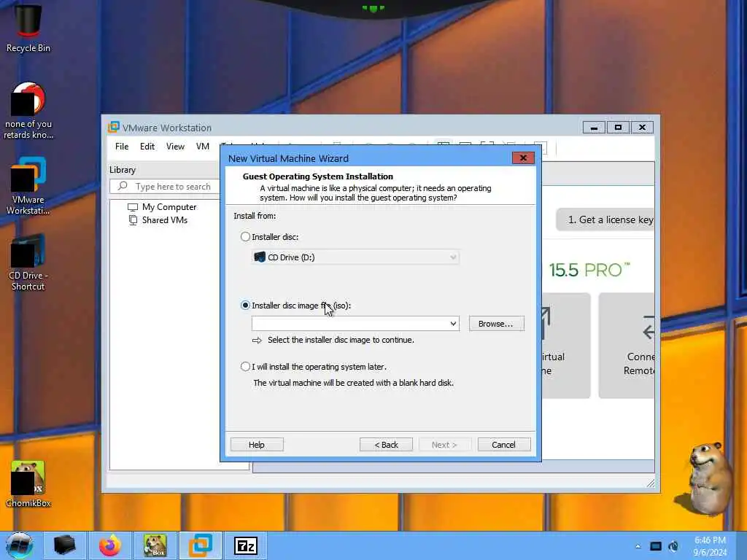Open the Recycle Bin desktop icon
This screenshot has width=747, height=560.
click(28, 28)
